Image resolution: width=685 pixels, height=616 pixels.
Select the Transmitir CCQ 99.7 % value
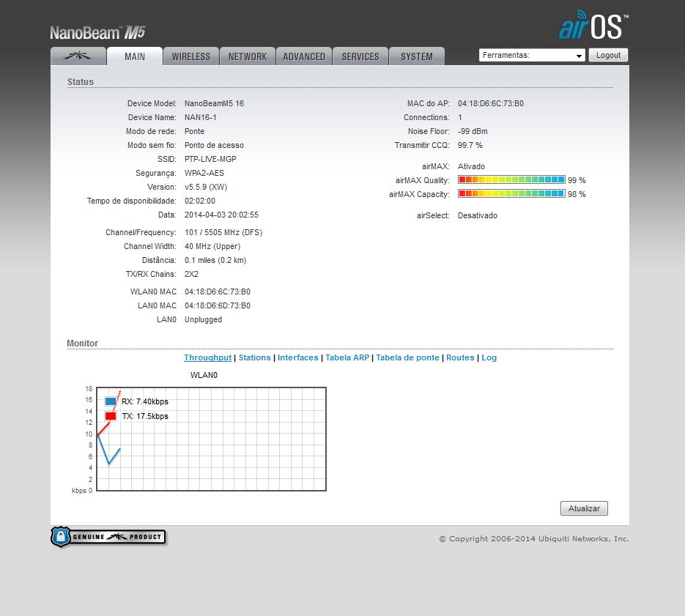(x=470, y=145)
